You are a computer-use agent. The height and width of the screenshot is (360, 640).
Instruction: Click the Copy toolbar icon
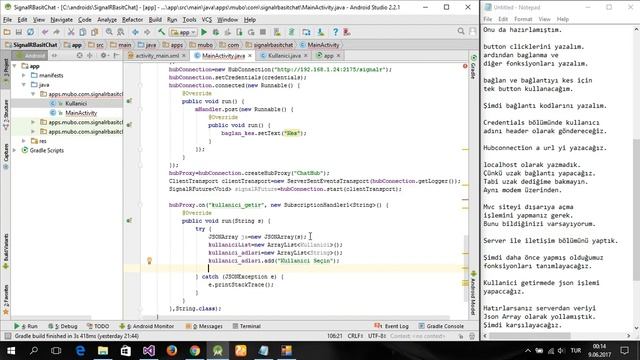[82, 32]
